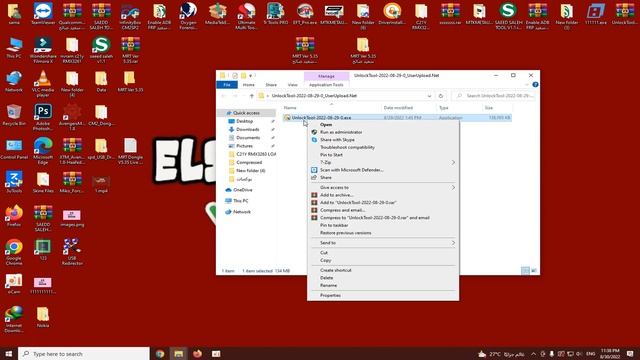Image resolution: width=640 pixels, height=360 pixels.
Task: Open the TeamViewer desktop shortcut
Action: (x=43, y=13)
